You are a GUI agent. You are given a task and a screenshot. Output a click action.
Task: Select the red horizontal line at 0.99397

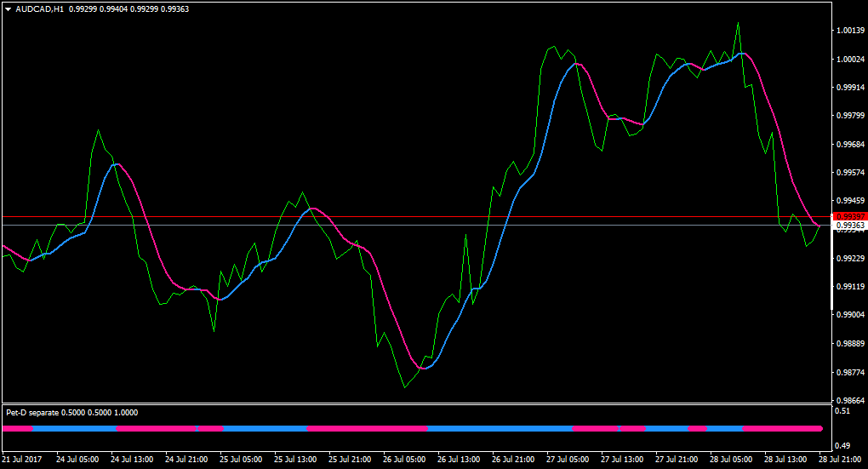click(416, 216)
